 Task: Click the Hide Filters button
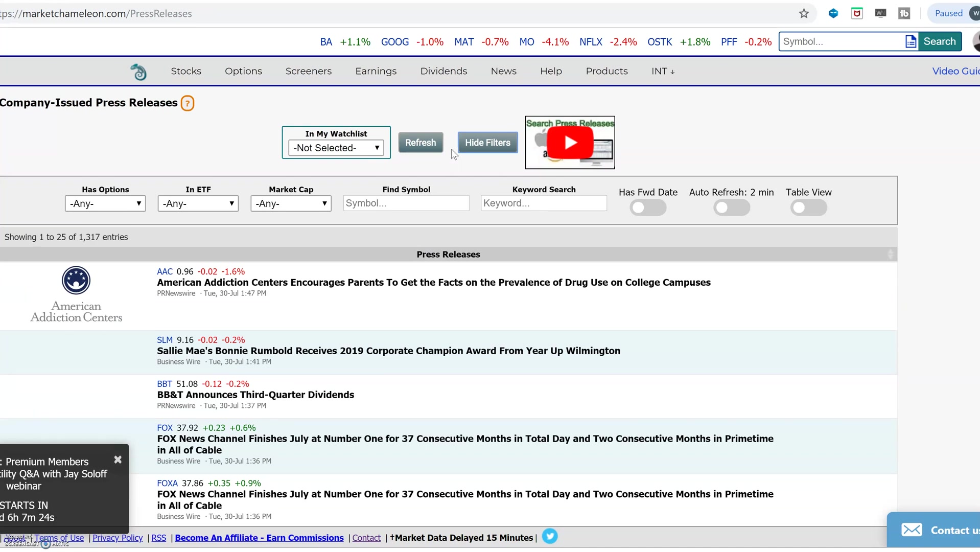[487, 142]
